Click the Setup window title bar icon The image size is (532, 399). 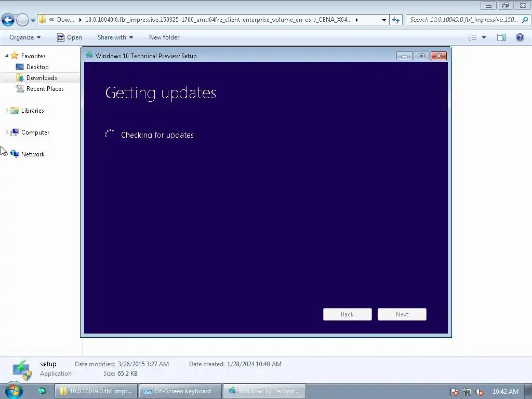pyautogui.click(x=89, y=55)
